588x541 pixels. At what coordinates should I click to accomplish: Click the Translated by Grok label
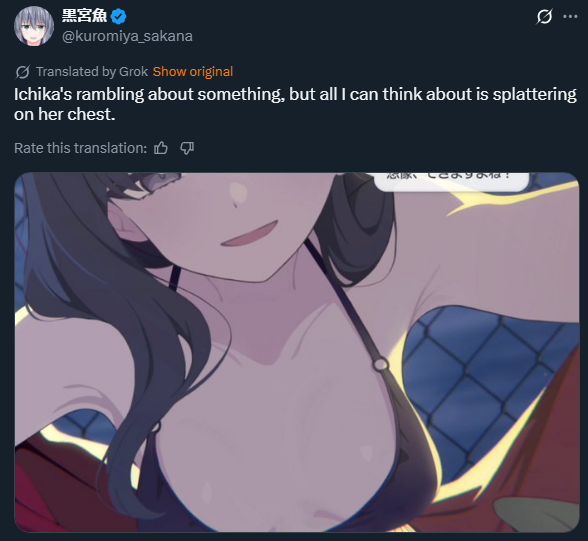[x=92, y=72]
